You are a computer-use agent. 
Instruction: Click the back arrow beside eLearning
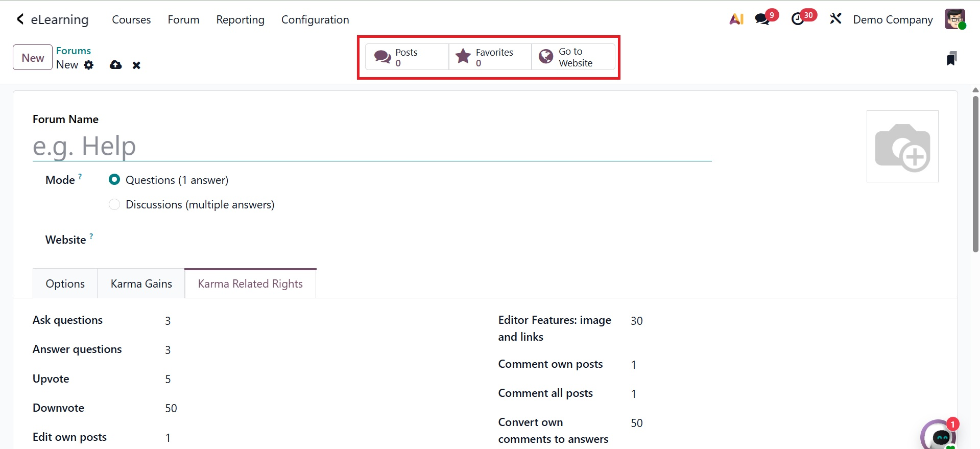[20, 19]
